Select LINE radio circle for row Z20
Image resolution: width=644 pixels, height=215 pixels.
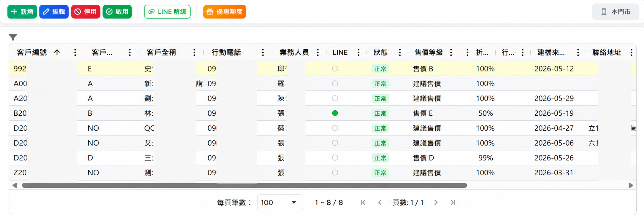pyautogui.click(x=335, y=172)
